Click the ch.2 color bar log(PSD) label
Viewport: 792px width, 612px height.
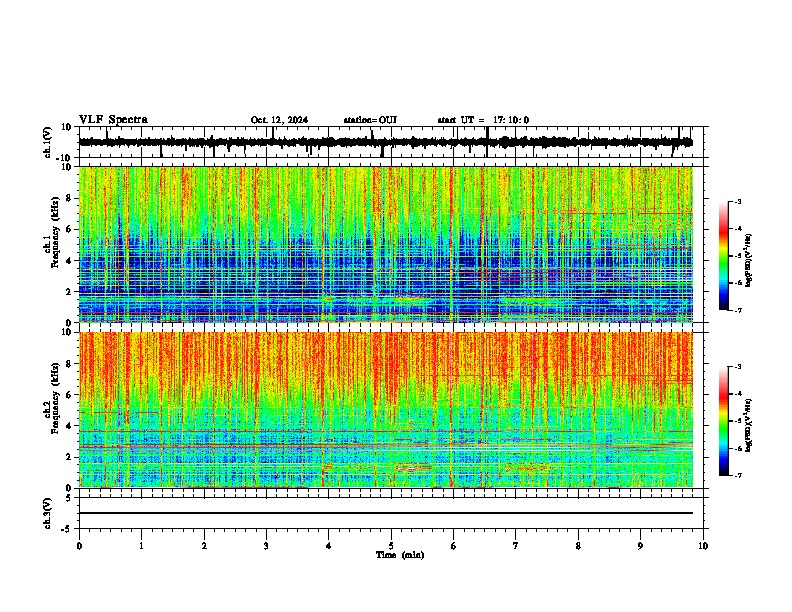coord(748,425)
